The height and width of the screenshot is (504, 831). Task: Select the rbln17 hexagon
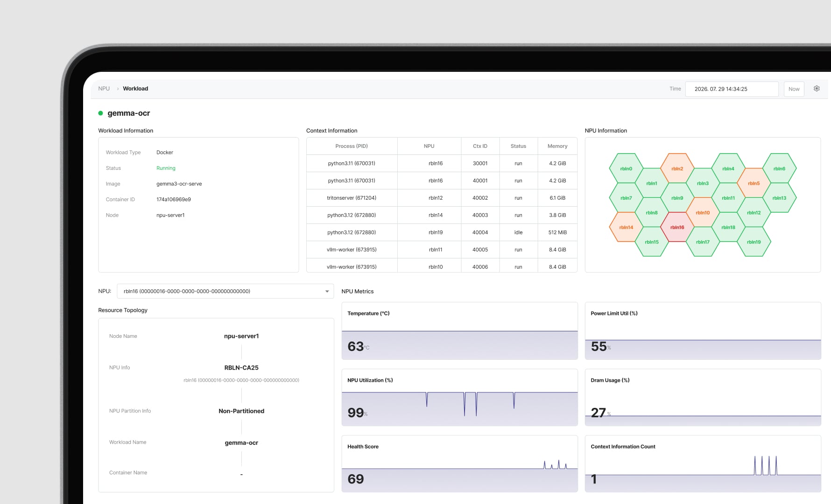pos(703,242)
